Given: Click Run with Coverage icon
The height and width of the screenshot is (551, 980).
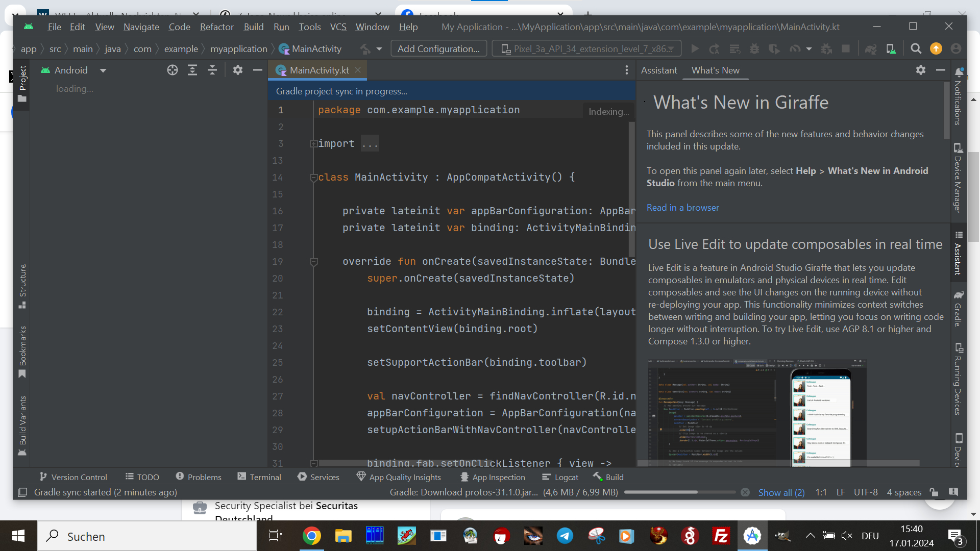Looking at the screenshot, I should (x=774, y=49).
